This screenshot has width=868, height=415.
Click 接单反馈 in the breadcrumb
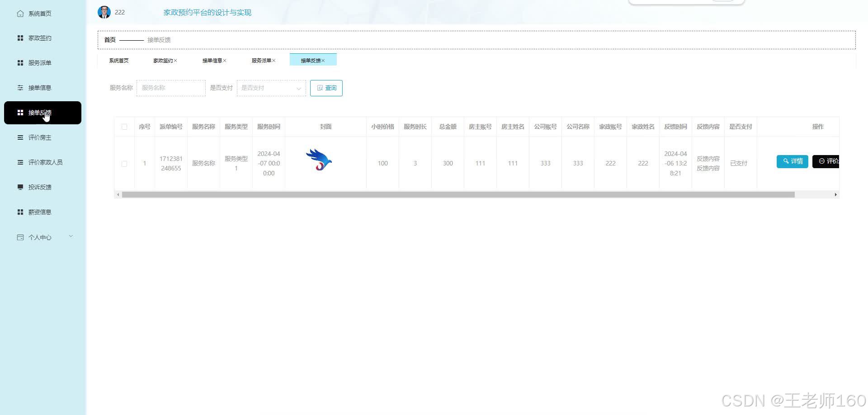pos(159,40)
